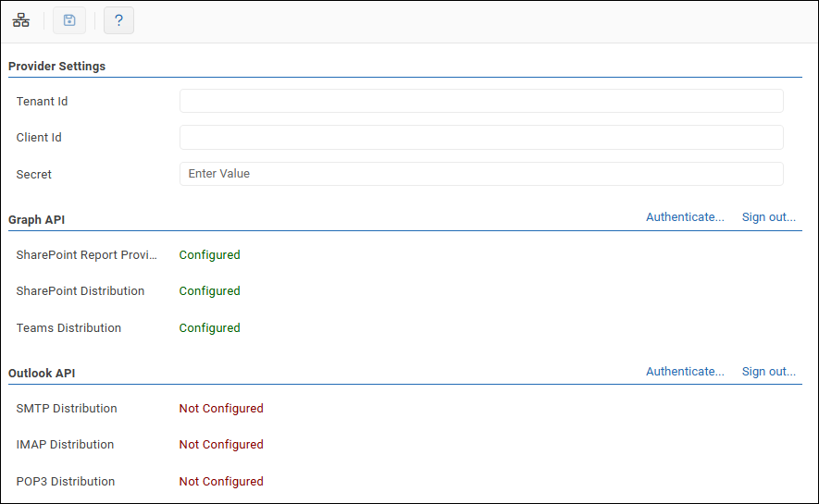The width and height of the screenshot is (819, 504).
Task: Click the POP3 Distribution label
Action: 66,482
